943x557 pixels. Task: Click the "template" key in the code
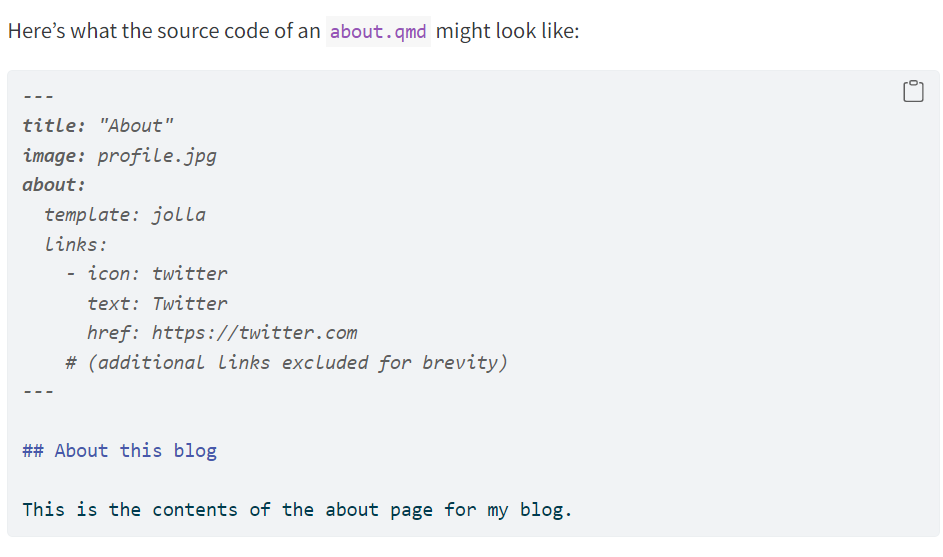[89, 215]
